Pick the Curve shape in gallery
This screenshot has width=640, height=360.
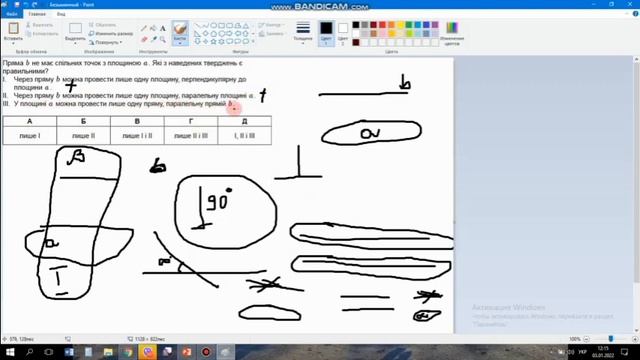point(205,25)
